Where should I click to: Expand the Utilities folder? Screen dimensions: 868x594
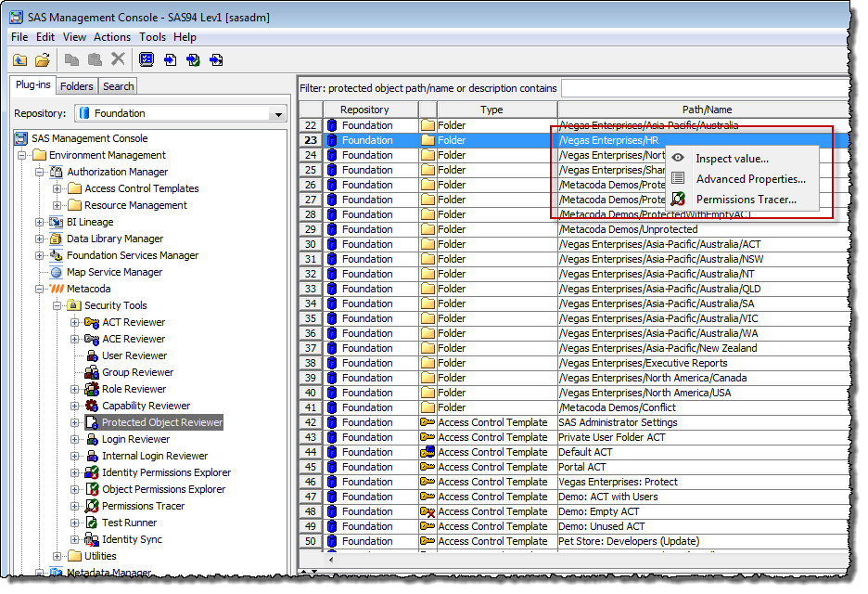tap(57, 556)
